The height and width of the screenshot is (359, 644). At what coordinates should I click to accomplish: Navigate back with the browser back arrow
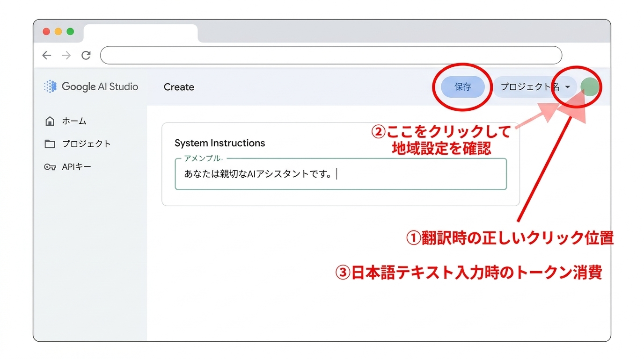click(46, 55)
